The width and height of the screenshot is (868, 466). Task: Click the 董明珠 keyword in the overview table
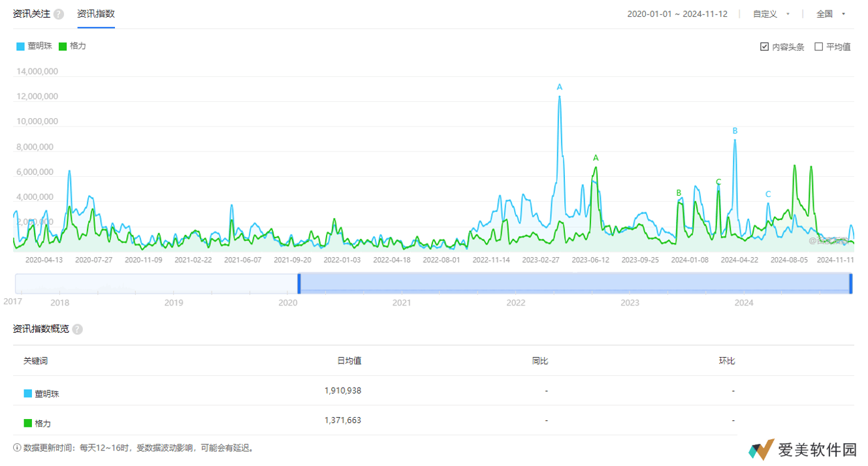pos(46,394)
